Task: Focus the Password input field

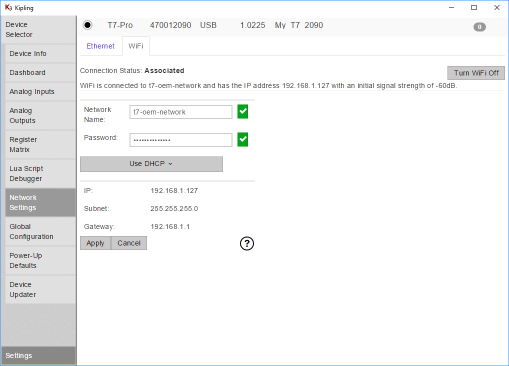Action: [181, 140]
